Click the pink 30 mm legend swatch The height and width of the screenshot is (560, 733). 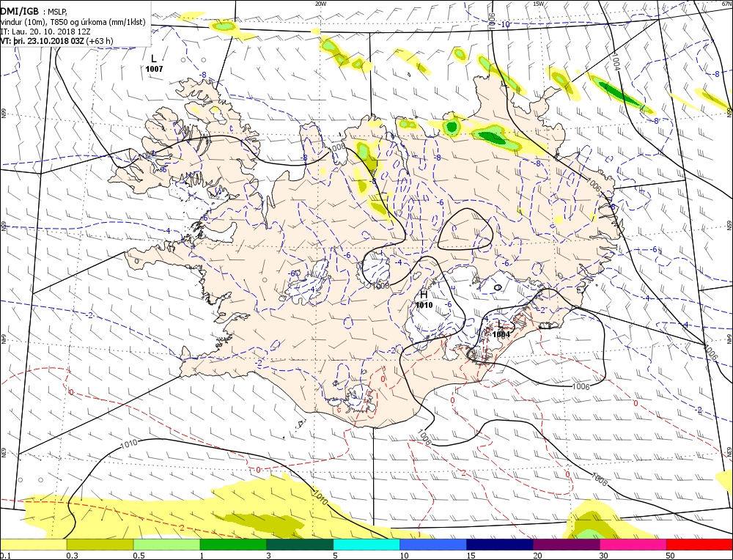click(633, 545)
